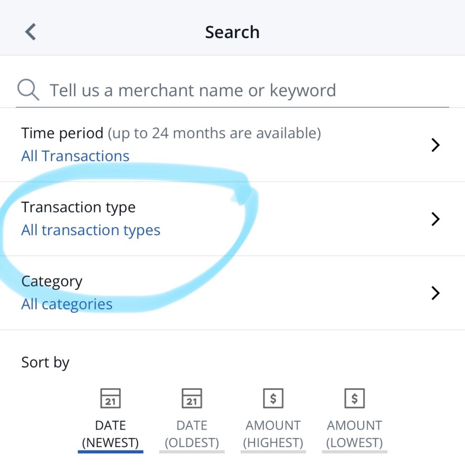This screenshot has width=465, height=476.
Task: Sort by DATE (NEWEST) label
Action: 111,434
